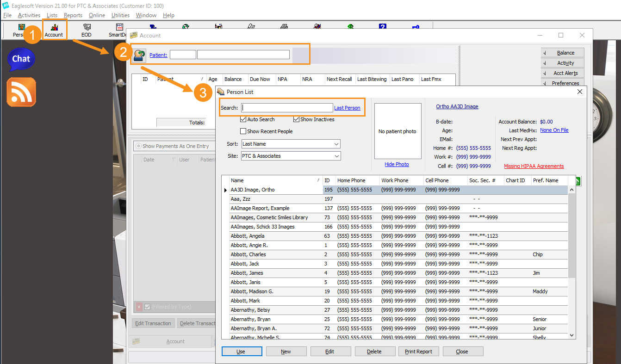
Task: Click the green button beside Pref. Name column
Action: pos(578,180)
